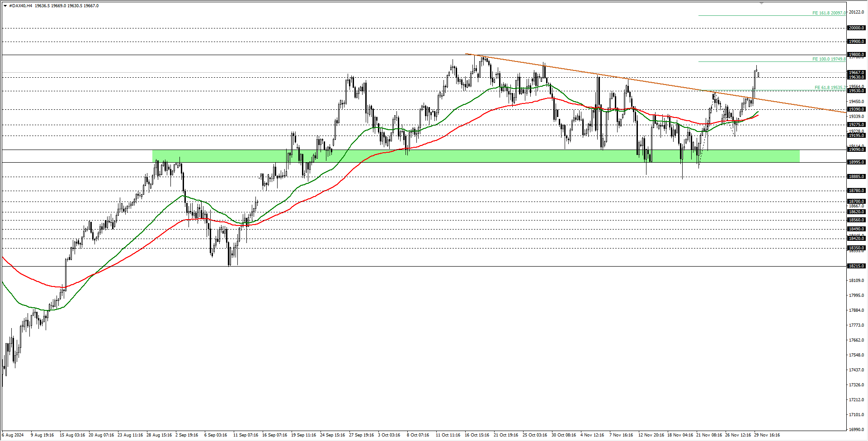Click the 18700.0 price level label
This screenshot has height=441, width=868.
[856, 202]
